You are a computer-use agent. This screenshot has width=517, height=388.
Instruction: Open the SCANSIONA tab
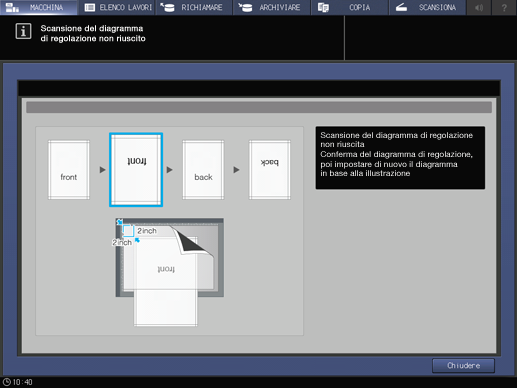[x=427, y=7]
